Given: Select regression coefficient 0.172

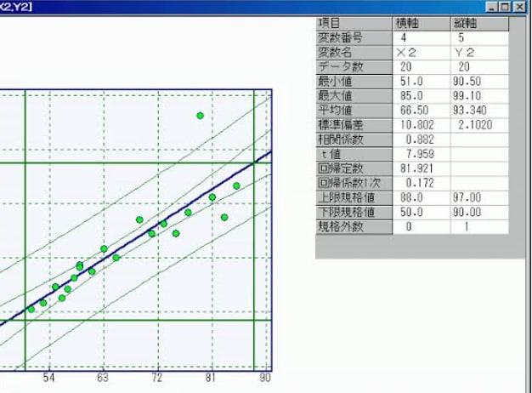Looking at the screenshot, I should point(422,184).
